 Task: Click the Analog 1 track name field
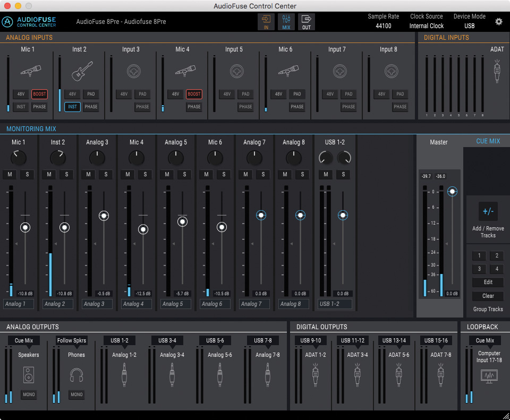point(18,304)
